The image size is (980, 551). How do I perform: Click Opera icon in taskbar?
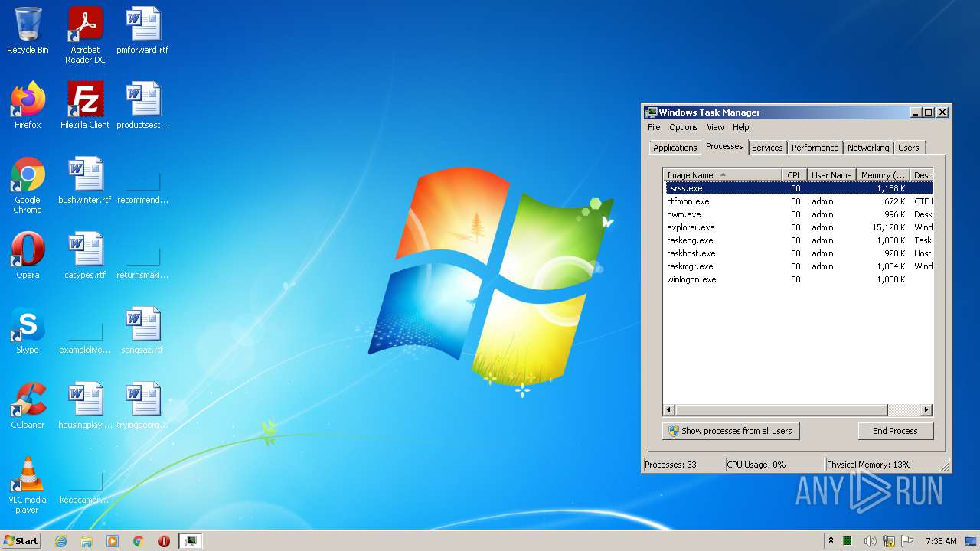pos(164,541)
